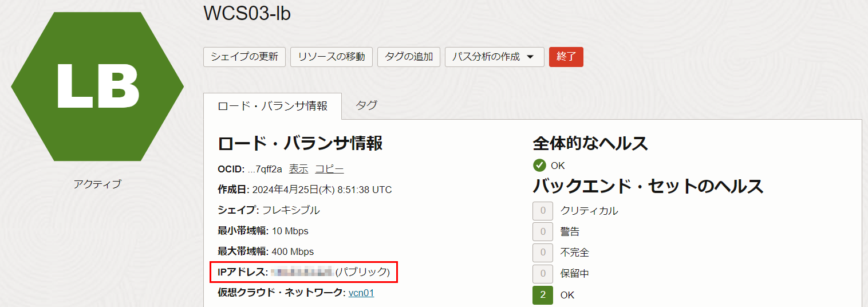The width and height of the screenshot is (868, 307).
Task: Click the green LB hexagon icon
Action: (x=97, y=86)
